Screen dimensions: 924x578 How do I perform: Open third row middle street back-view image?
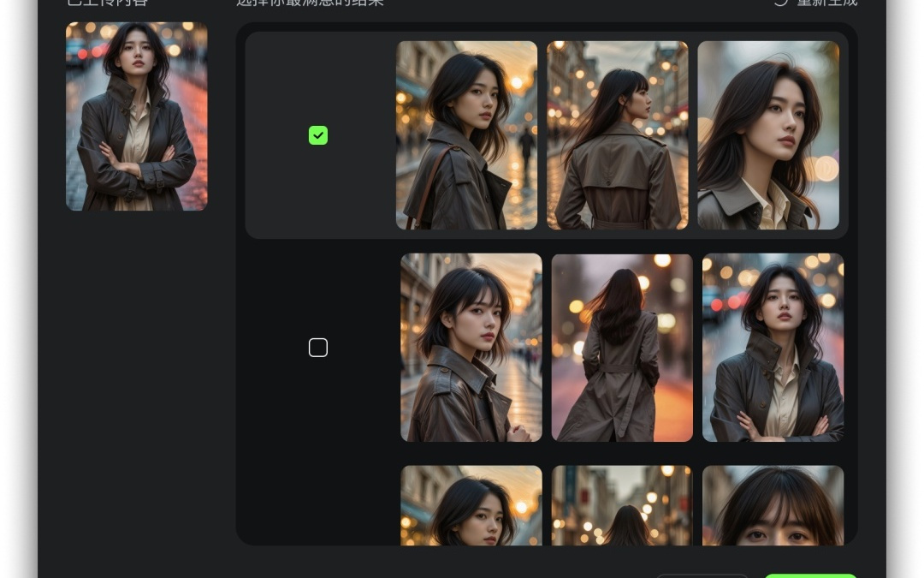pos(622,505)
